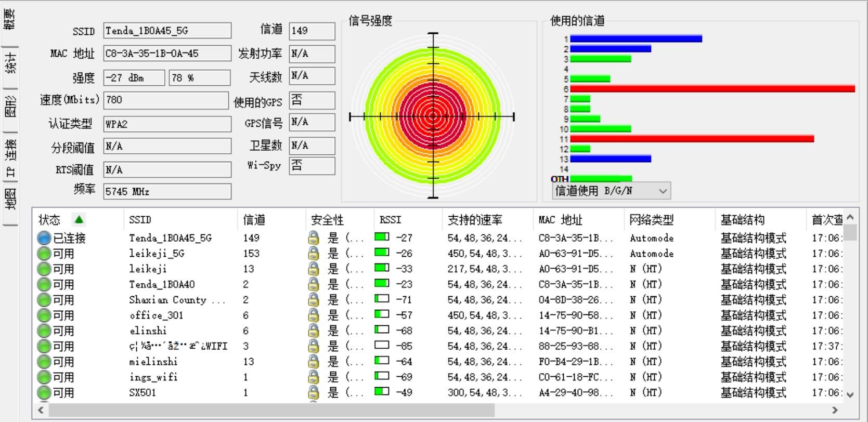
Task: Click the RSSI signal bar icon showing -49
Action: pyautogui.click(x=382, y=392)
